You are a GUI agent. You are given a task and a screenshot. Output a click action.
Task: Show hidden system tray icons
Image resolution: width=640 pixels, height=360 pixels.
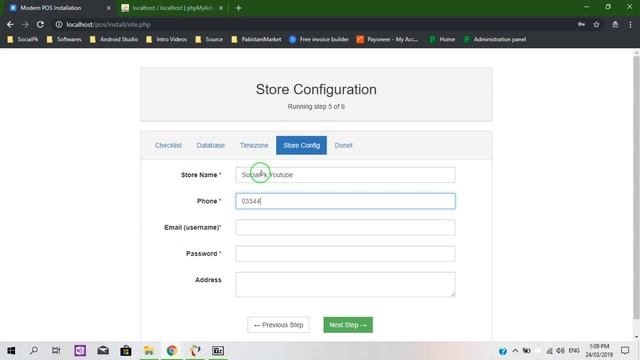(x=515, y=351)
